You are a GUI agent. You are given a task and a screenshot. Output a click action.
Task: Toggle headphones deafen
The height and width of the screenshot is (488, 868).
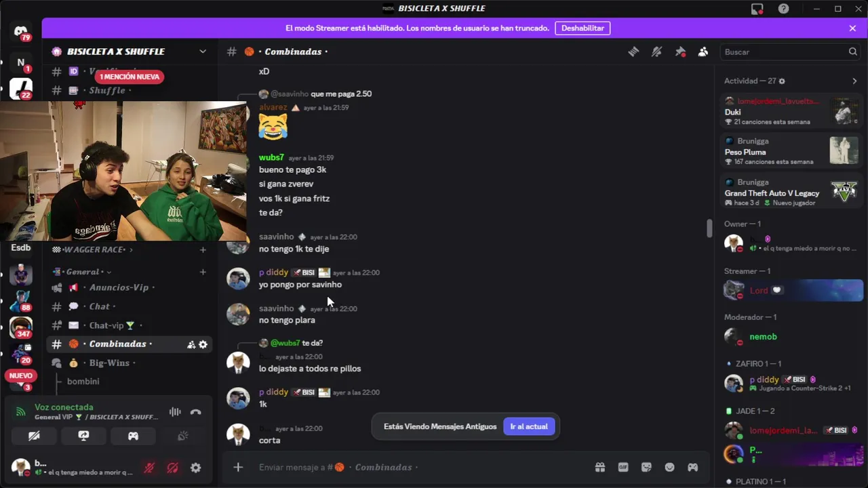[173, 468]
